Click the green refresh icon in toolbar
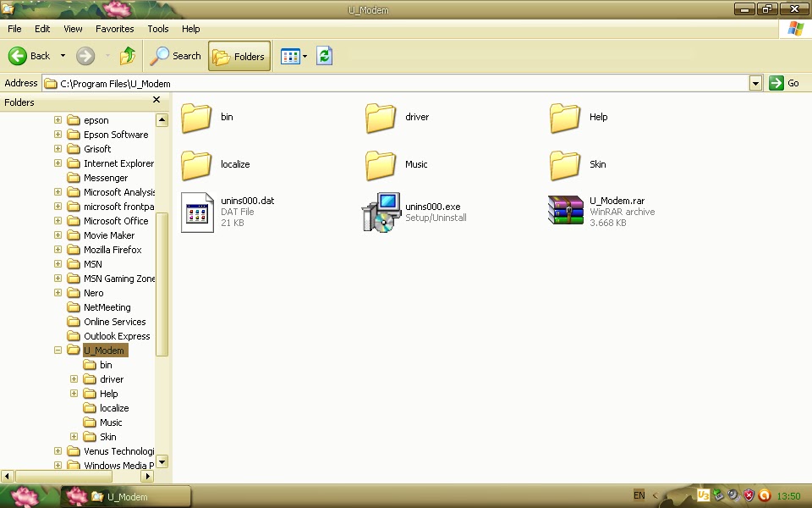 point(324,56)
